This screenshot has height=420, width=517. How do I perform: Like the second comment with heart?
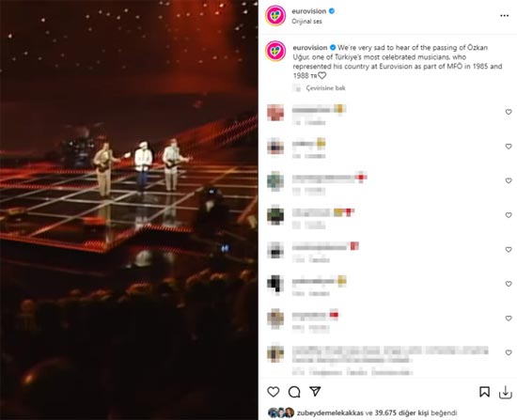(x=509, y=146)
